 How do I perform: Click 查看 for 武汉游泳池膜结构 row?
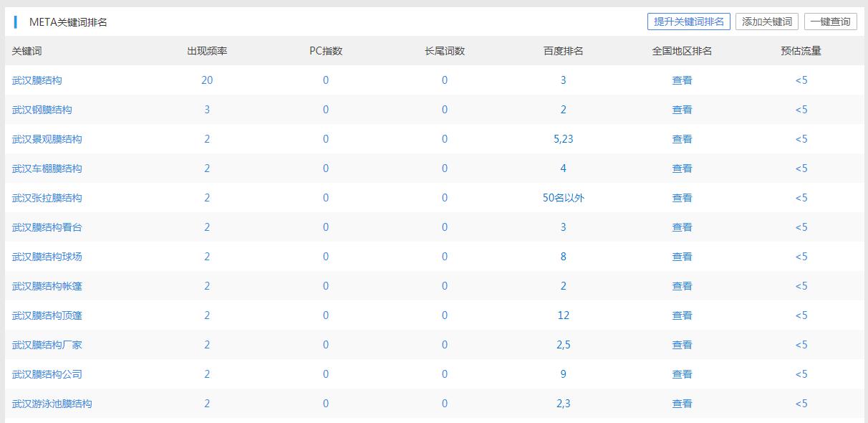coord(682,404)
